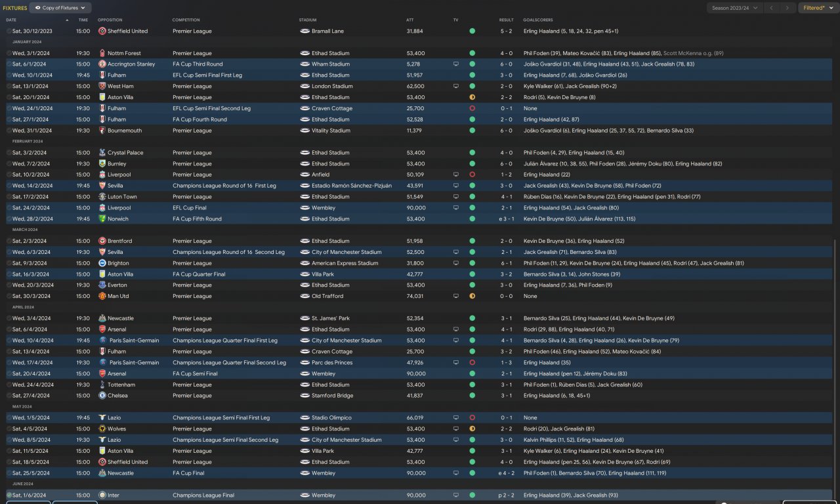Screen dimensions: 840x504
Task: Click the Chelsea club badge
Action: 102,396
